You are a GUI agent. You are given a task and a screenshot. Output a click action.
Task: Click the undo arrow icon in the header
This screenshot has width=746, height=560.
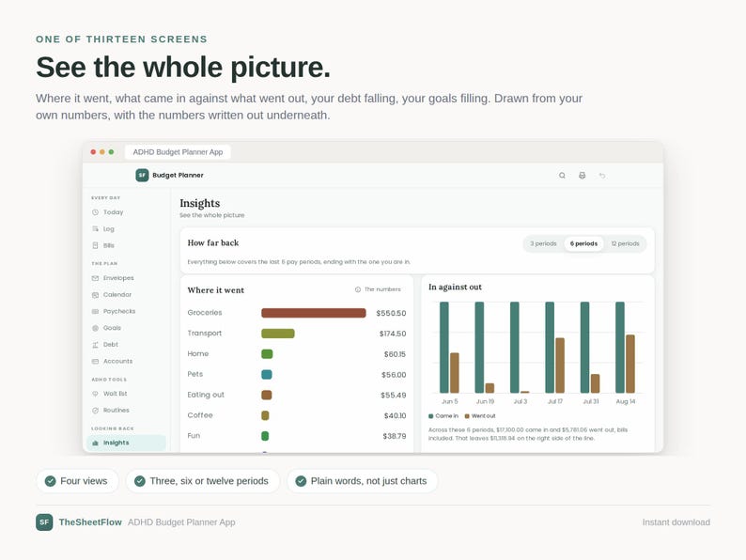click(602, 176)
